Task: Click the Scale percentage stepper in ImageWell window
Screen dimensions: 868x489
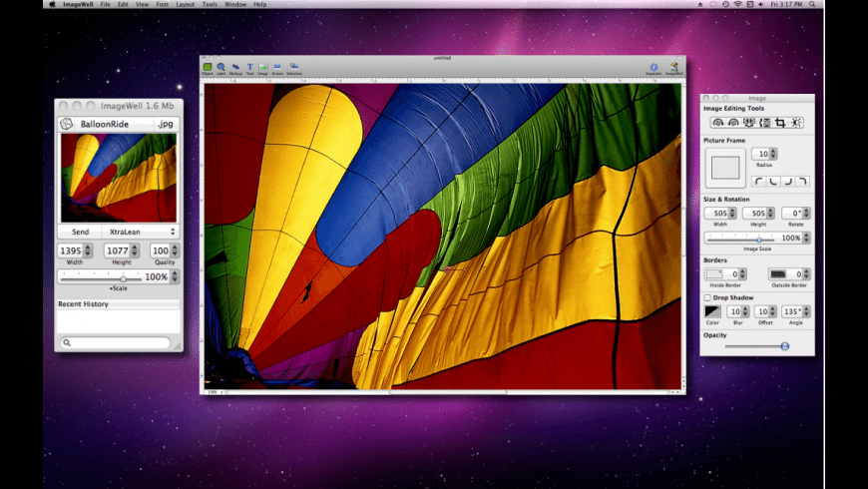Action: [x=175, y=276]
